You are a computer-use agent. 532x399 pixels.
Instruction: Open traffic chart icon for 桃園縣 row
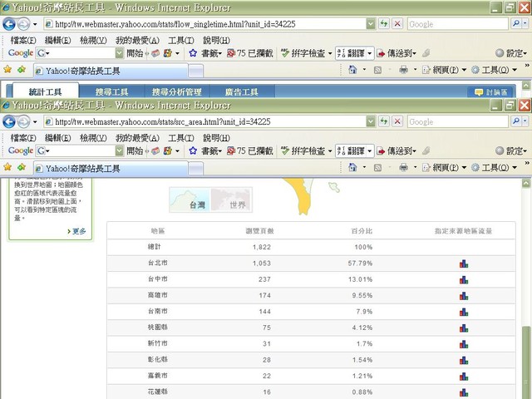click(x=464, y=328)
